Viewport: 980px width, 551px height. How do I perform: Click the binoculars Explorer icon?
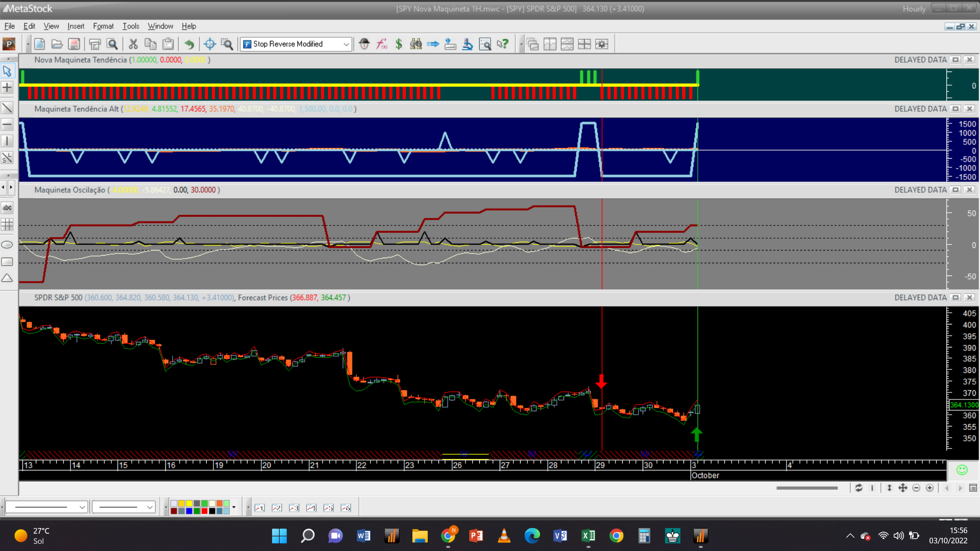[x=416, y=44]
